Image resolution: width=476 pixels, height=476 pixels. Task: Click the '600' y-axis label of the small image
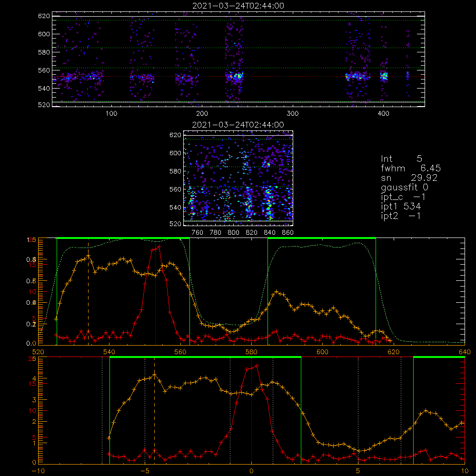coord(176,153)
